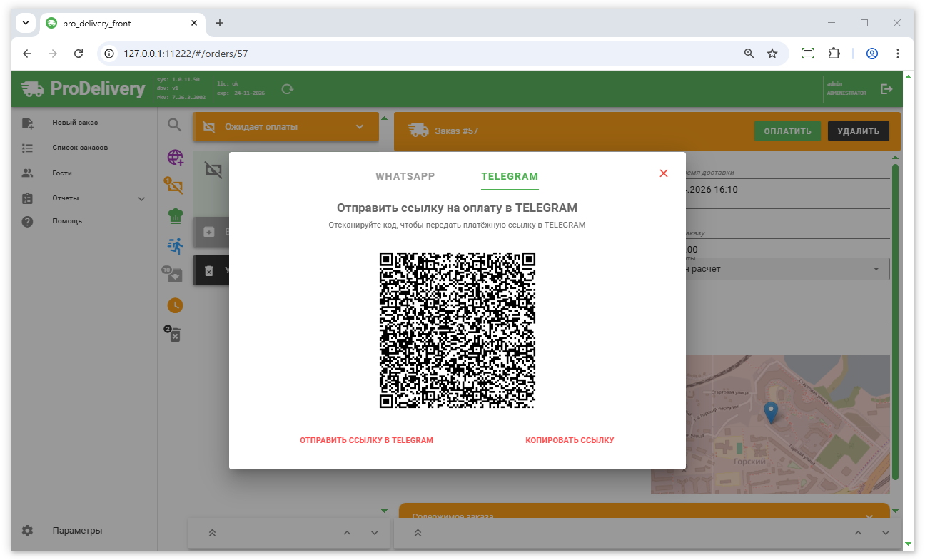Click the copy link button
The width and height of the screenshot is (930, 560).
(570, 440)
